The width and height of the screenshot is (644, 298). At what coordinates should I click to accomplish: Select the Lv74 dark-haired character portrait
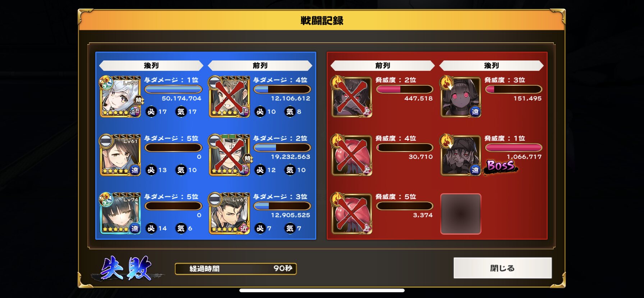(120, 213)
